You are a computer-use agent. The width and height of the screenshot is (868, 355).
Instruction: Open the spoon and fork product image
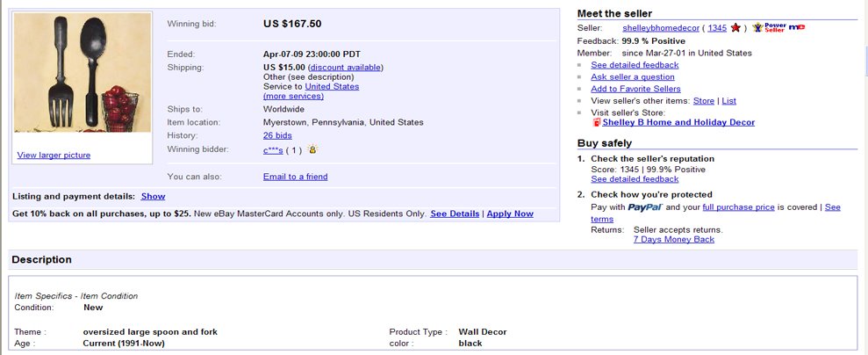coord(82,73)
